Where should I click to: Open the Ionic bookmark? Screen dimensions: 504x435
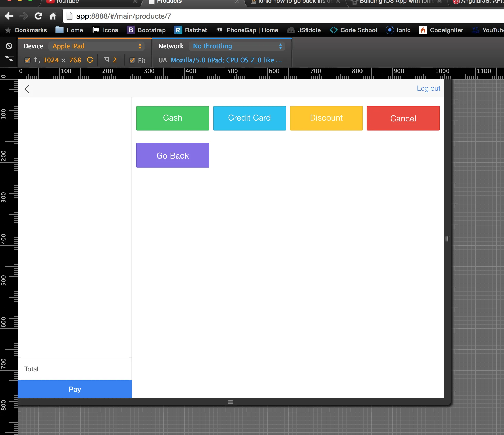click(398, 30)
